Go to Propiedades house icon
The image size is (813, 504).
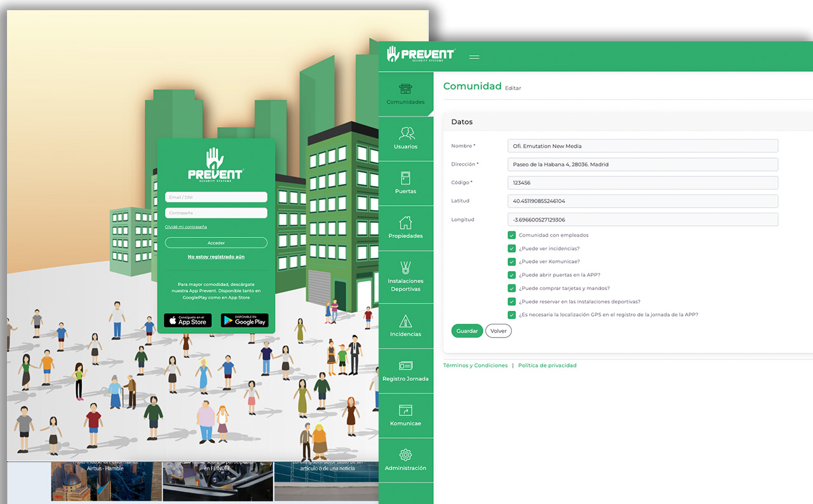coord(405,223)
